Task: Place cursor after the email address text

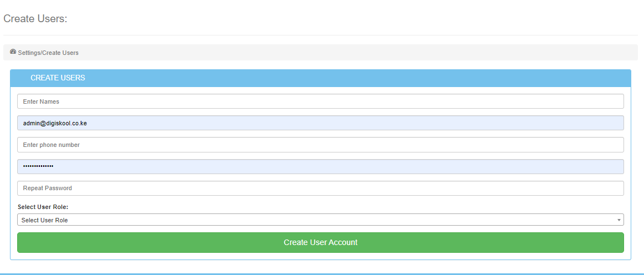Action: coord(87,123)
